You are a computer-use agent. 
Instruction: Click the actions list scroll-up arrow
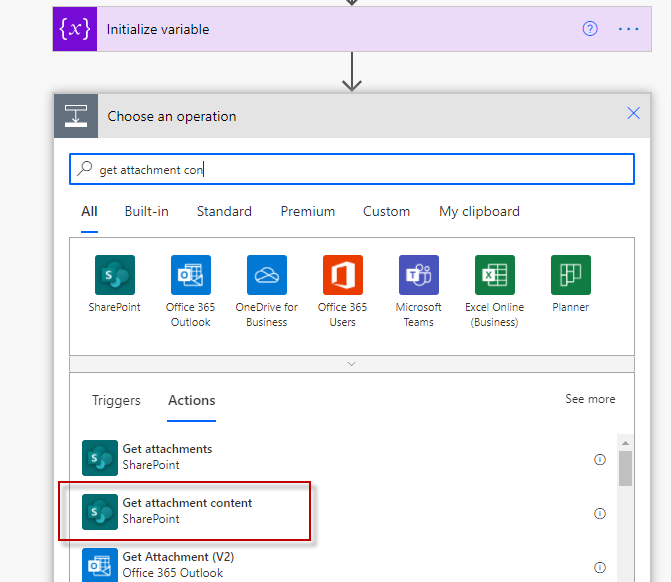pyautogui.click(x=625, y=443)
